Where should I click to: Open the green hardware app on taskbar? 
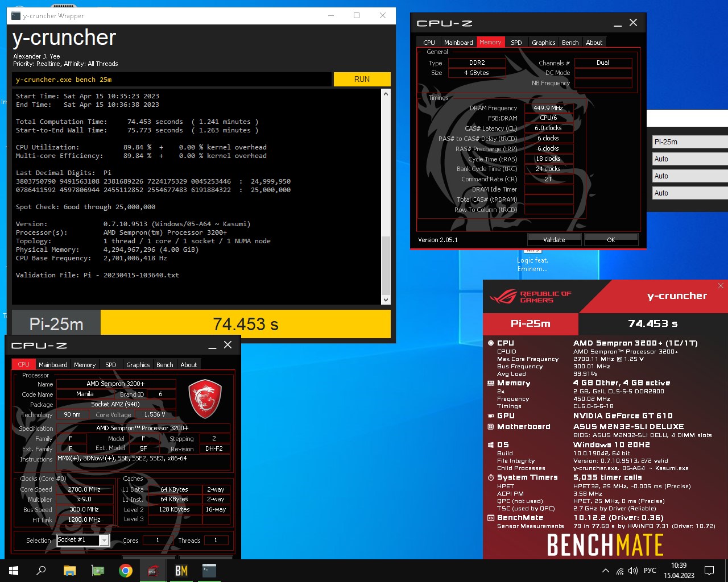pyautogui.click(x=98, y=571)
